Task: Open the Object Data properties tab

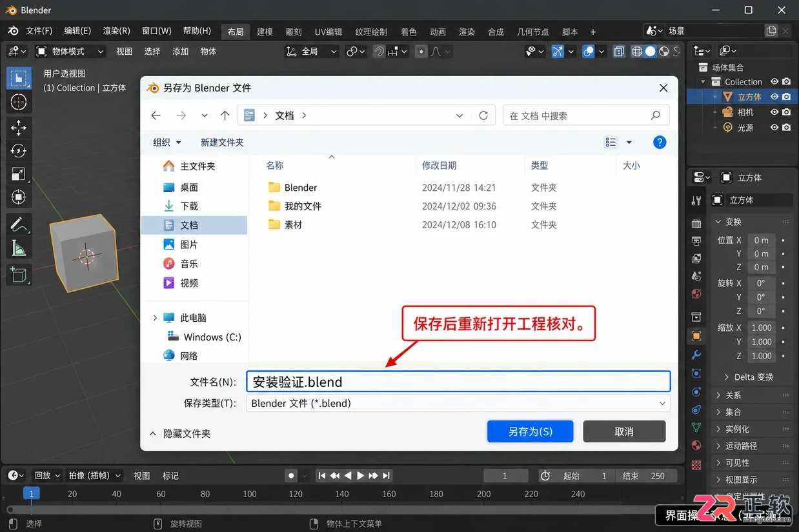Action: pyautogui.click(x=696, y=427)
